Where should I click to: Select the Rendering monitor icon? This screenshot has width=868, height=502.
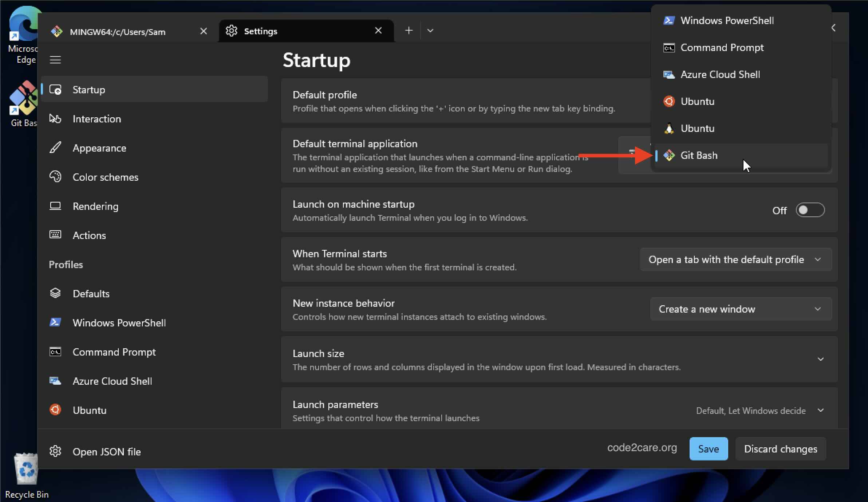(x=55, y=206)
